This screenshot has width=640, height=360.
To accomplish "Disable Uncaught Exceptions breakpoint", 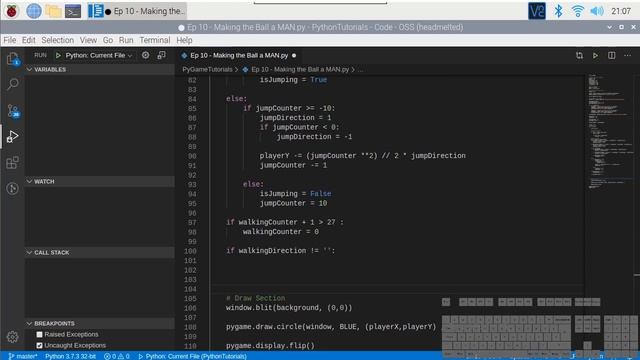I will (x=40, y=345).
